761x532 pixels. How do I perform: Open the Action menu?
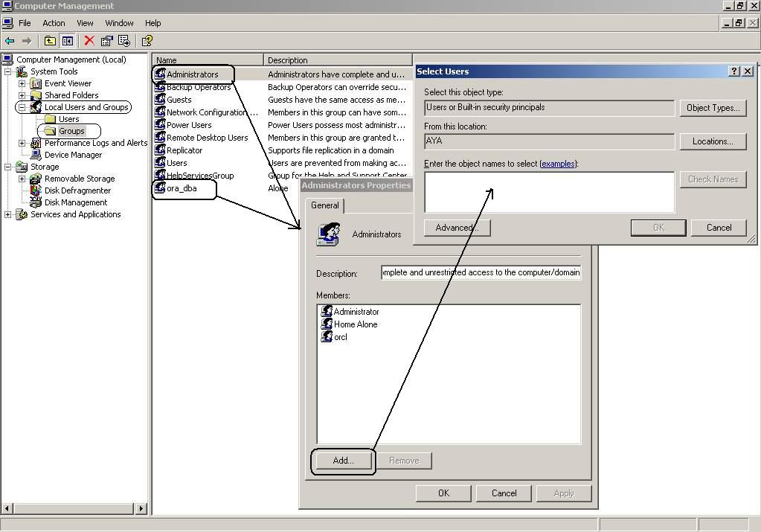coord(54,23)
